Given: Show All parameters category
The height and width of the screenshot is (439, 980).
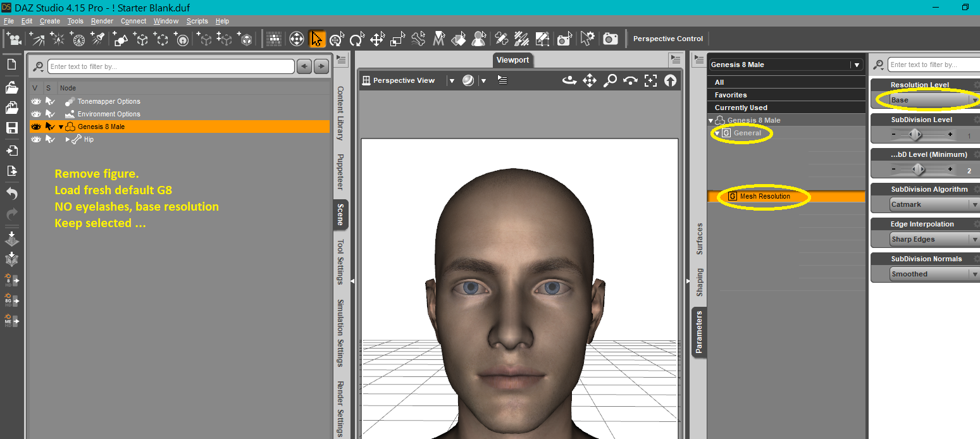Looking at the screenshot, I should (786, 82).
